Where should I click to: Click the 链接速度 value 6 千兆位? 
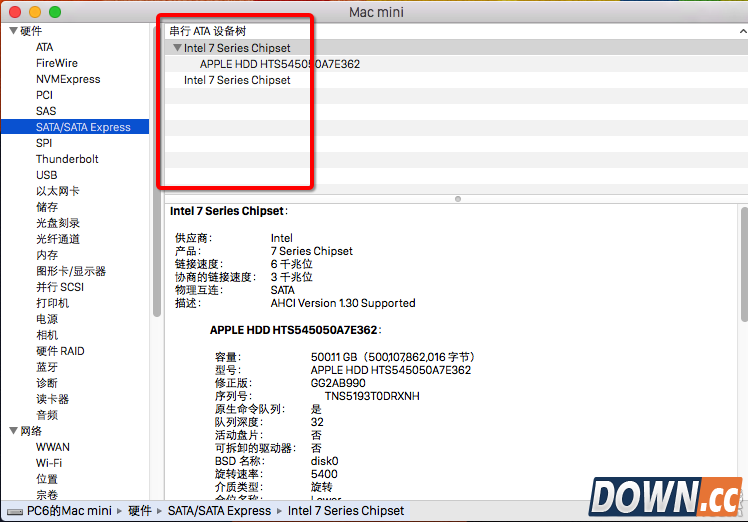[291, 264]
